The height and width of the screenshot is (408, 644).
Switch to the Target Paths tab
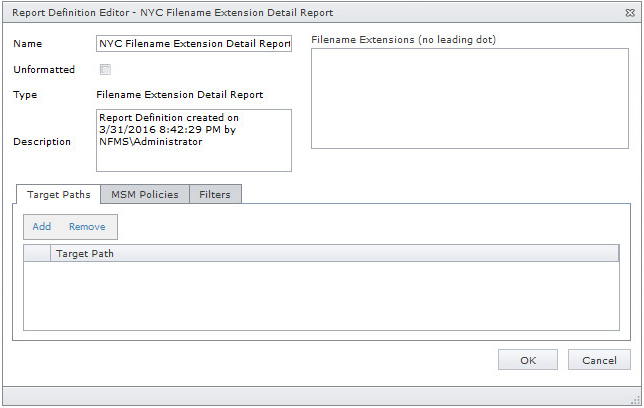point(59,194)
